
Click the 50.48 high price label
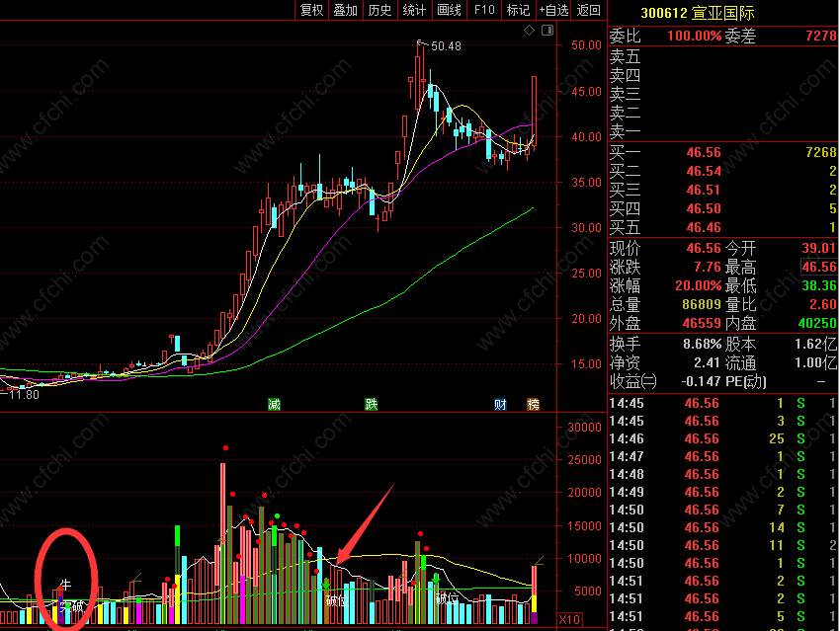[446, 46]
